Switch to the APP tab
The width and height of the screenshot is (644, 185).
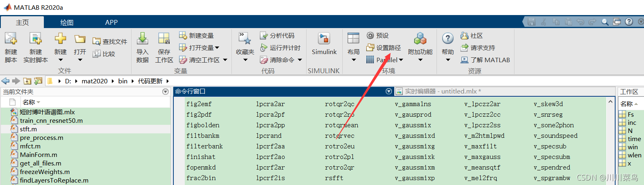click(111, 22)
